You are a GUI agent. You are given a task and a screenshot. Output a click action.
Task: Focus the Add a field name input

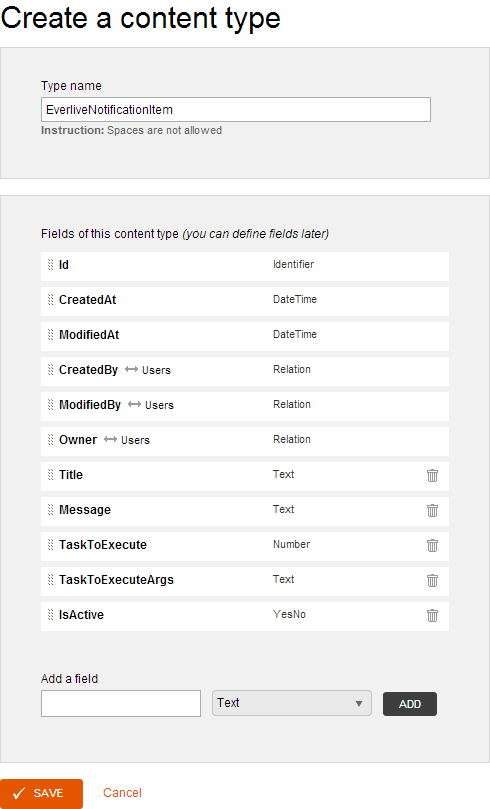(x=121, y=703)
